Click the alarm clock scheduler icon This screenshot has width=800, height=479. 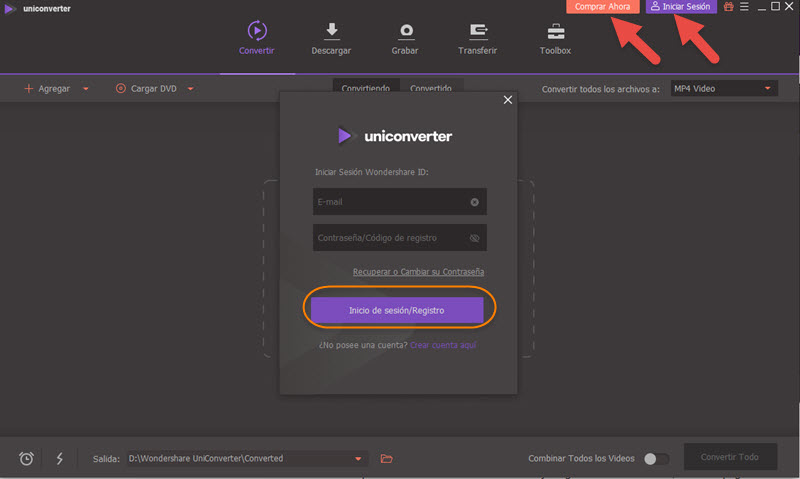click(27, 459)
